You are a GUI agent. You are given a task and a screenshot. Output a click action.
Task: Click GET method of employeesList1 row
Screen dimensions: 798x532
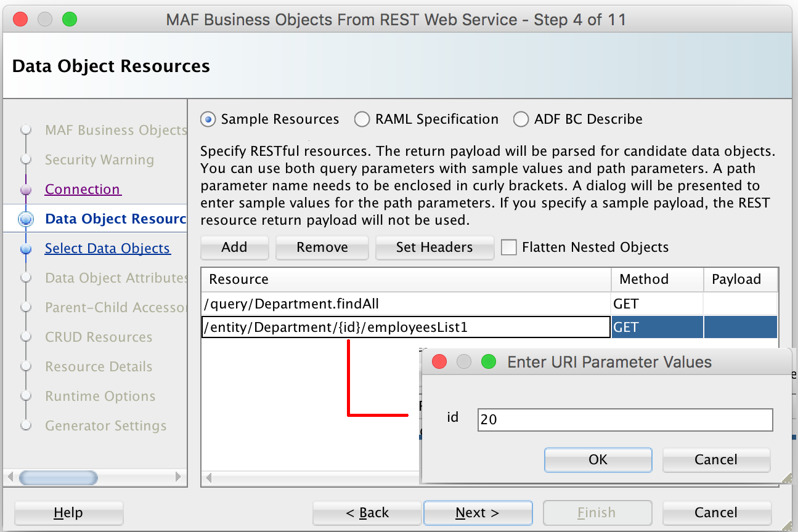657,327
